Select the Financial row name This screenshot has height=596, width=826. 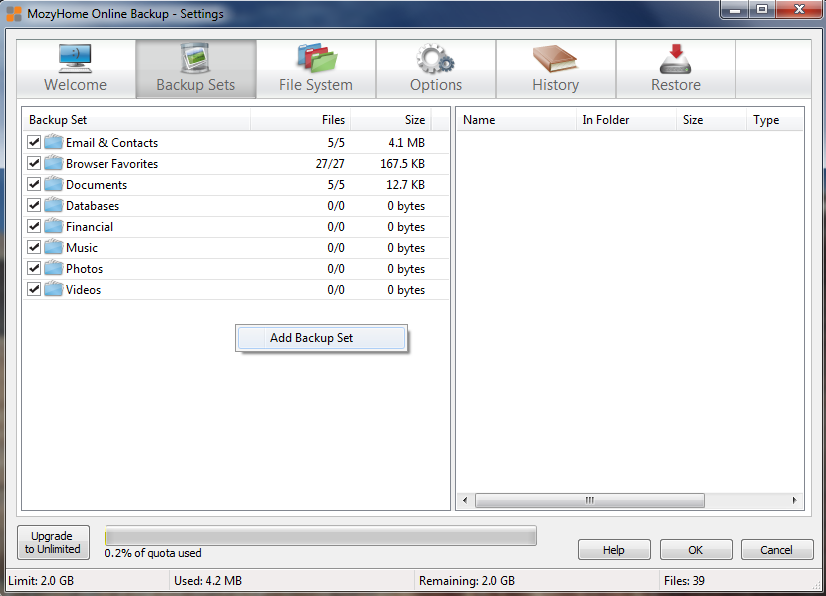pos(90,227)
